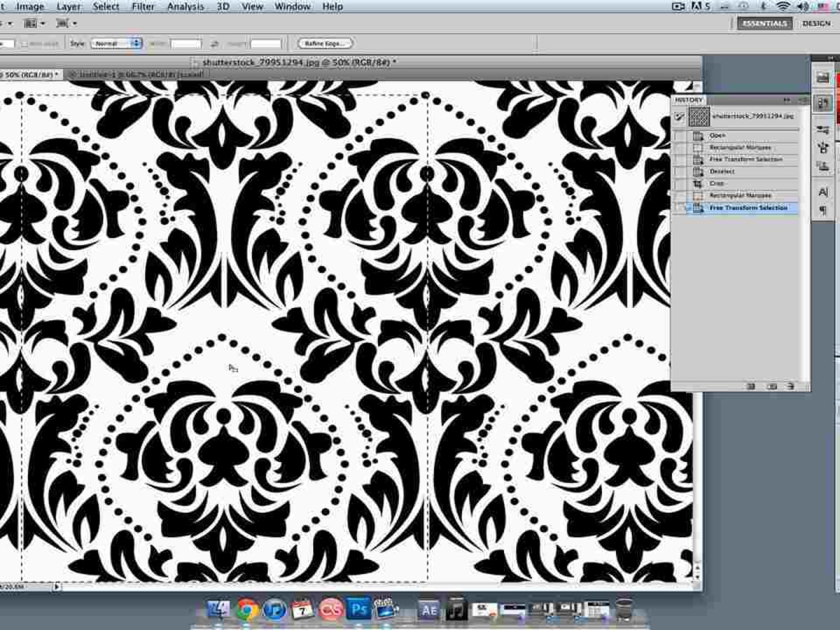Screen dimensions: 840x630
Task: Click the Height input field
Action: pyautogui.click(x=265, y=43)
